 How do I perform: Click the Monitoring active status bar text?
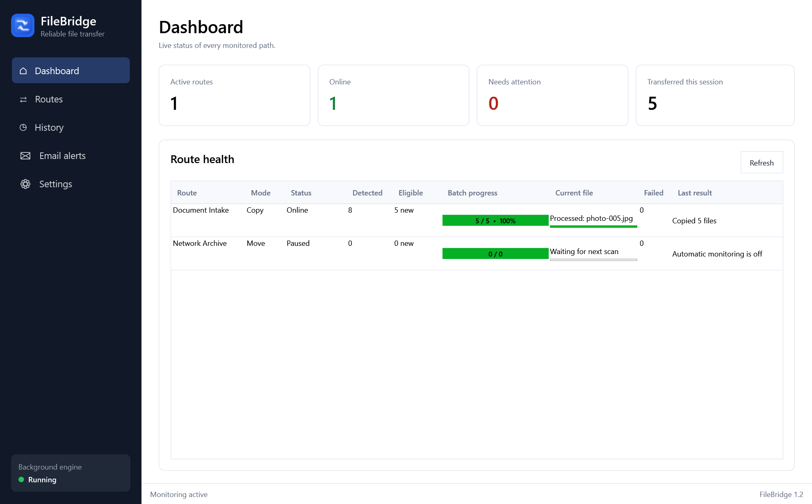click(x=179, y=495)
